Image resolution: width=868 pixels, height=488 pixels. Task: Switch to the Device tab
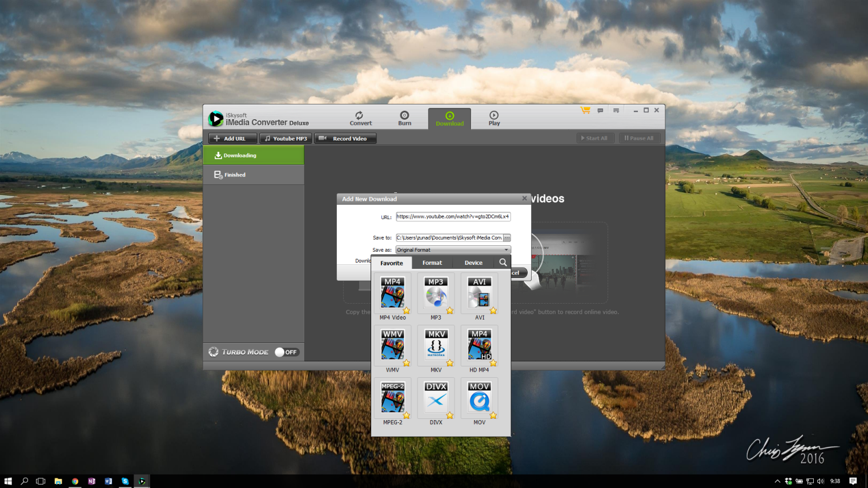(473, 263)
